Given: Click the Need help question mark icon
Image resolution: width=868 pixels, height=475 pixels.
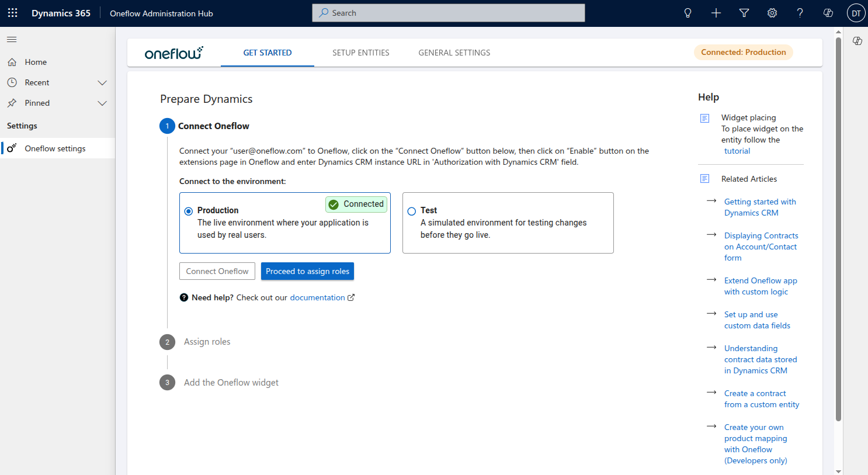Looking at the screenshot, I should [x=184, y=297].
